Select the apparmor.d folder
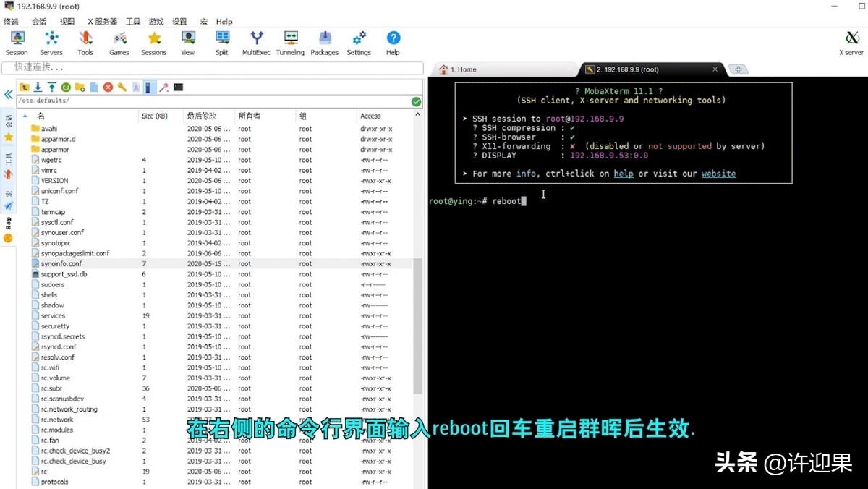The height and width of the screenshot is (489, 868). 58,139
